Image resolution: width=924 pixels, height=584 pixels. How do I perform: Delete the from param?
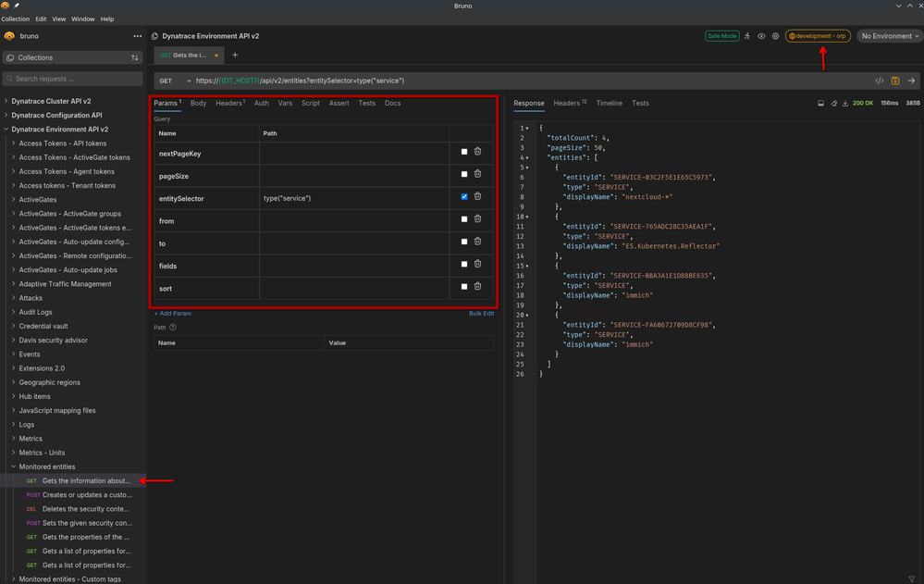(x=478, y=218)
